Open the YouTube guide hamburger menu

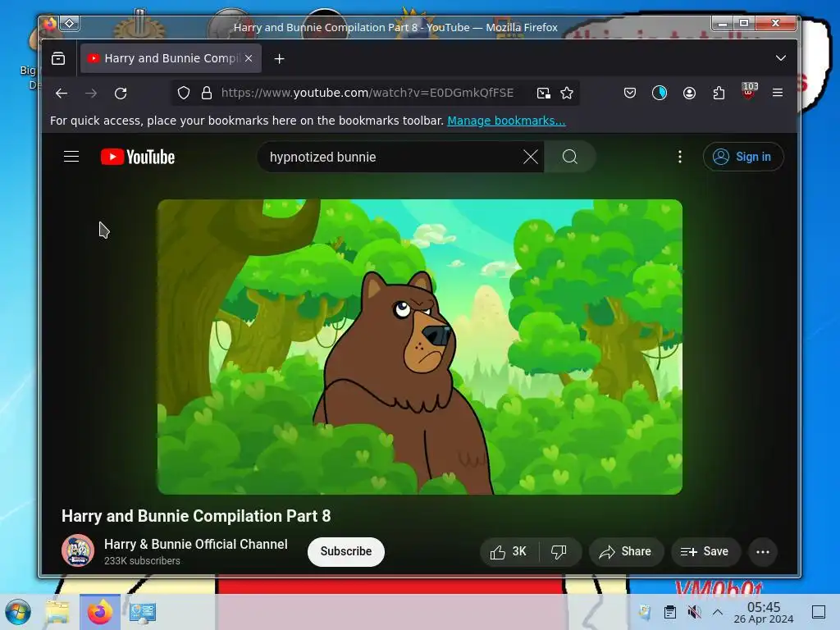pos(71,157)
